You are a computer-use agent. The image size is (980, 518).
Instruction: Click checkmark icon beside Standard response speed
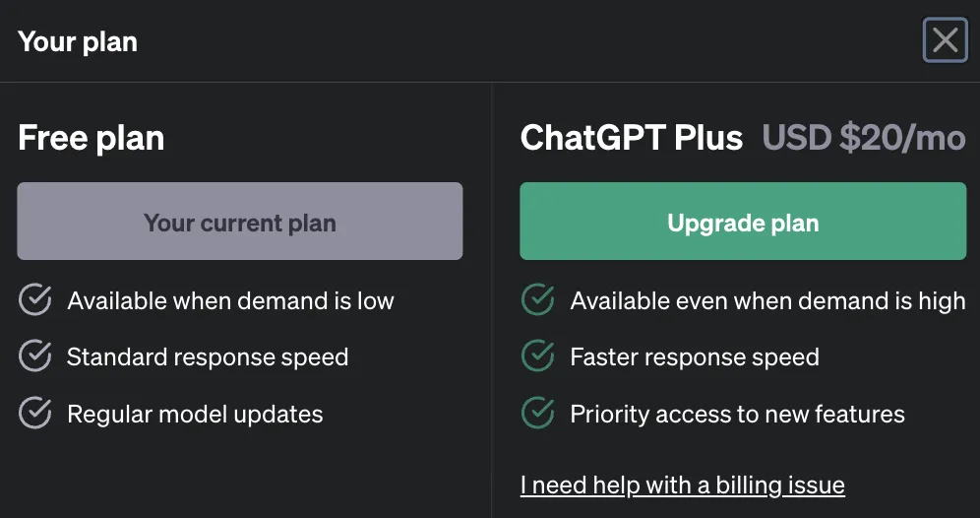35,356
